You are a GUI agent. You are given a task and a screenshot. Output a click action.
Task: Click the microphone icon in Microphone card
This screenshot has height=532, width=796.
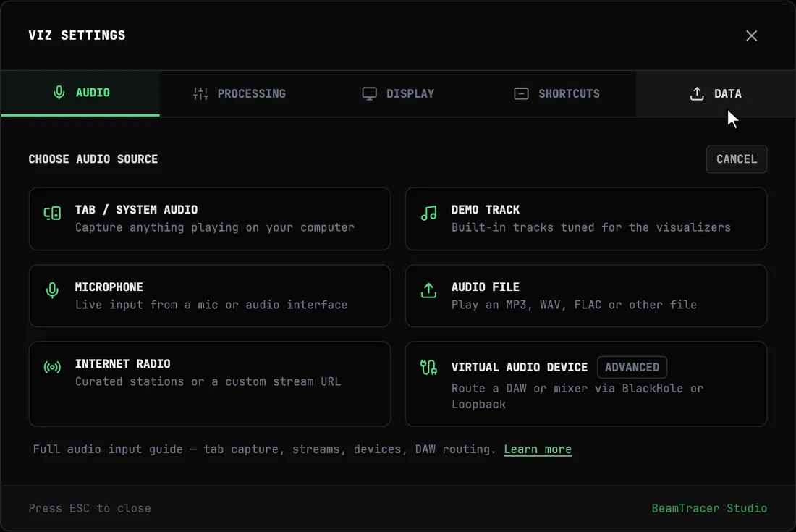pyautogui.click(x=52, y=290)
